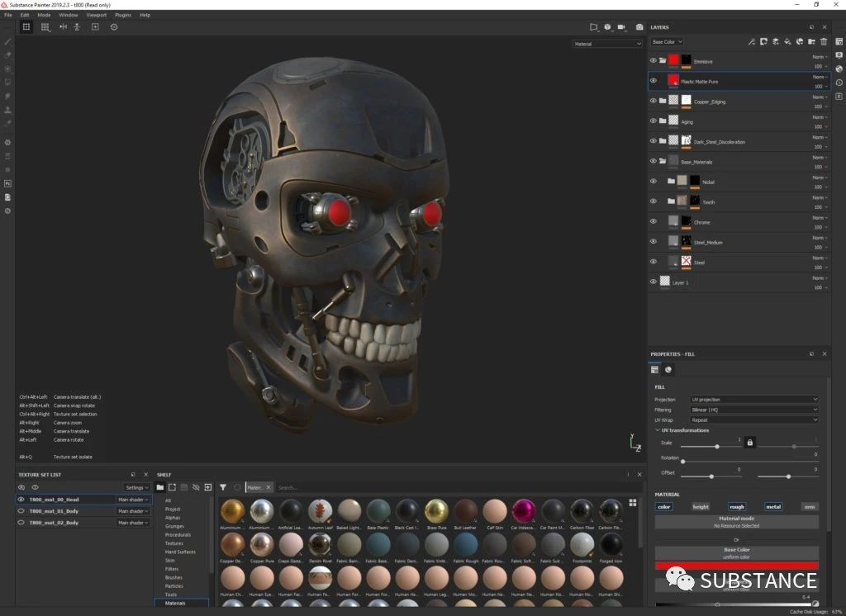
Task: Click the video camera icon above viewport
Action: point(621,27)
